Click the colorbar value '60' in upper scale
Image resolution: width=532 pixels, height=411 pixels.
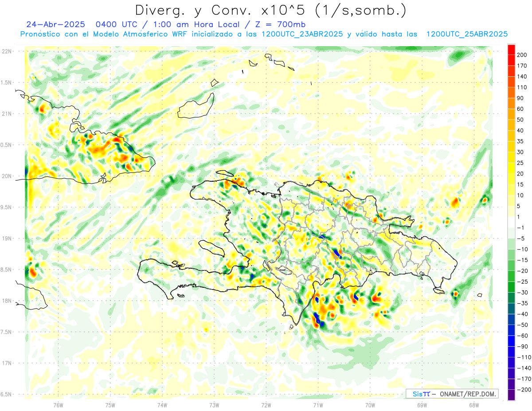point(520,109)
